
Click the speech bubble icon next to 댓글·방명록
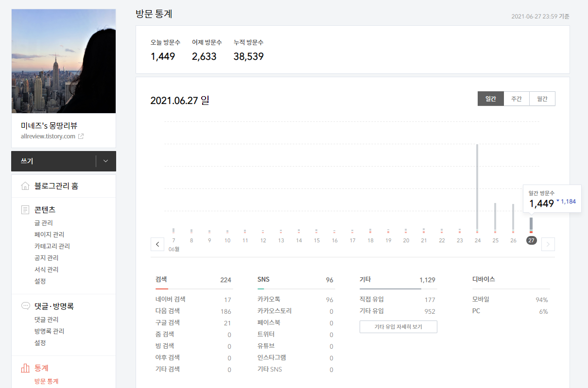point(25,306)
